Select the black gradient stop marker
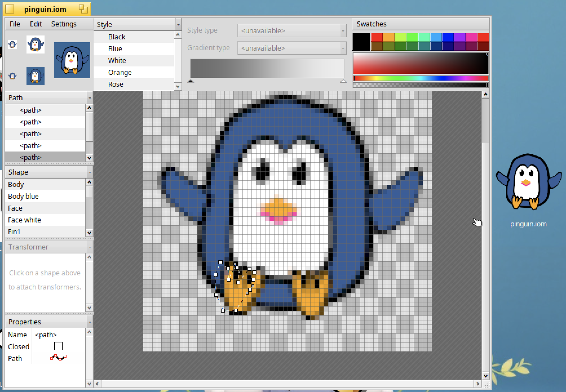566x392 pixels. (x=191, y=81)
